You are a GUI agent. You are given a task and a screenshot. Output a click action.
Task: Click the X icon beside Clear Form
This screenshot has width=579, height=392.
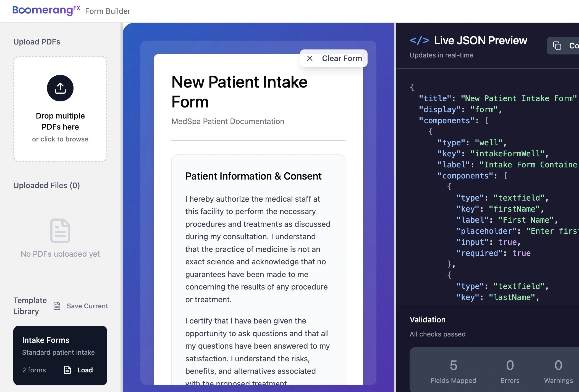[310, 58]
